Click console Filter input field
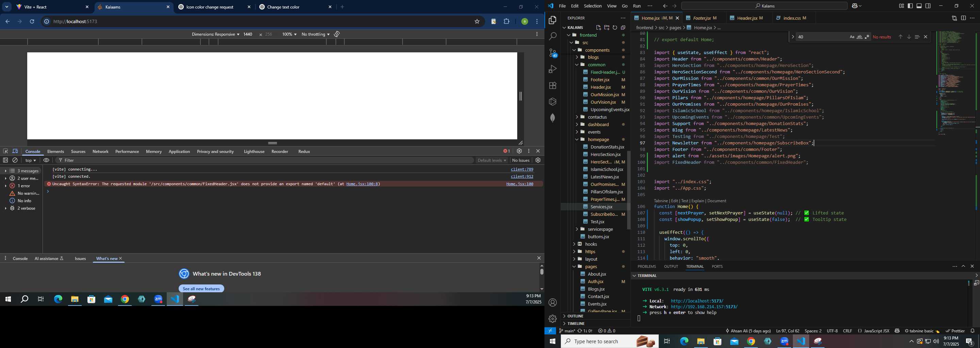Screen dimensions: 980x348 coord(265,160)
